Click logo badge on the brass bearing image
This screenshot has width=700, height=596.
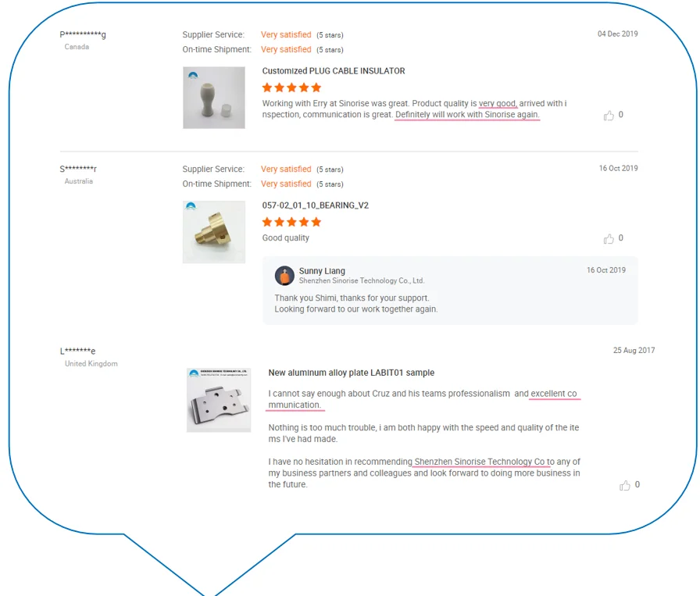pyautogui.click(x=191, y=205)
